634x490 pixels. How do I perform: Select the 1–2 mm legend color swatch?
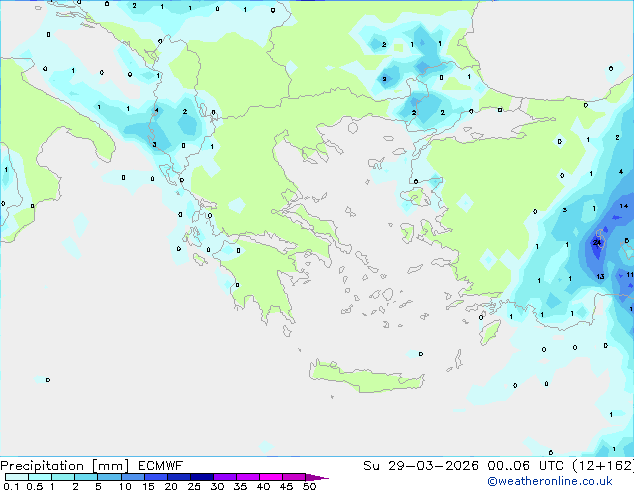click(63, 477)
